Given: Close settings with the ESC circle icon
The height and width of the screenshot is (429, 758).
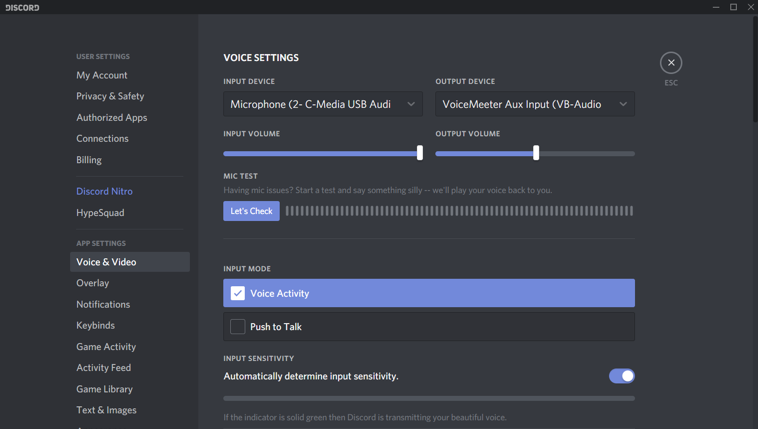Looking at the screenshot, I should [x=671, y=63].
